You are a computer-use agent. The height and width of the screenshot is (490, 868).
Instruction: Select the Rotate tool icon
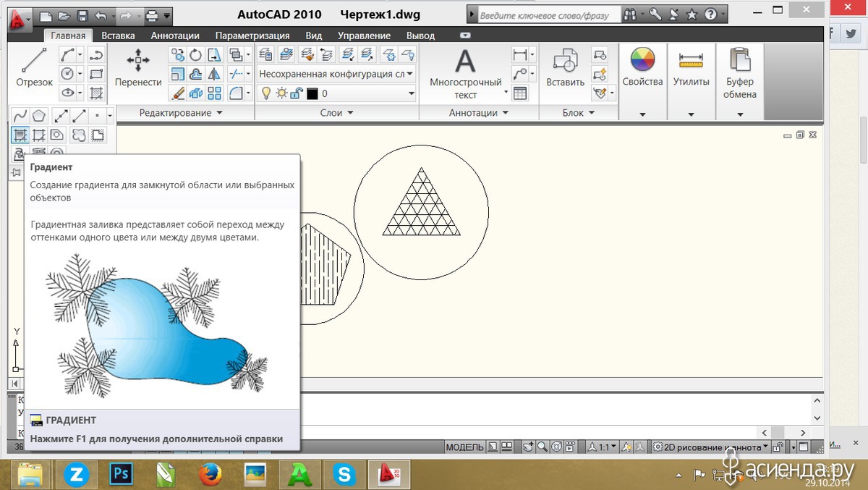(x=196, y=55)
